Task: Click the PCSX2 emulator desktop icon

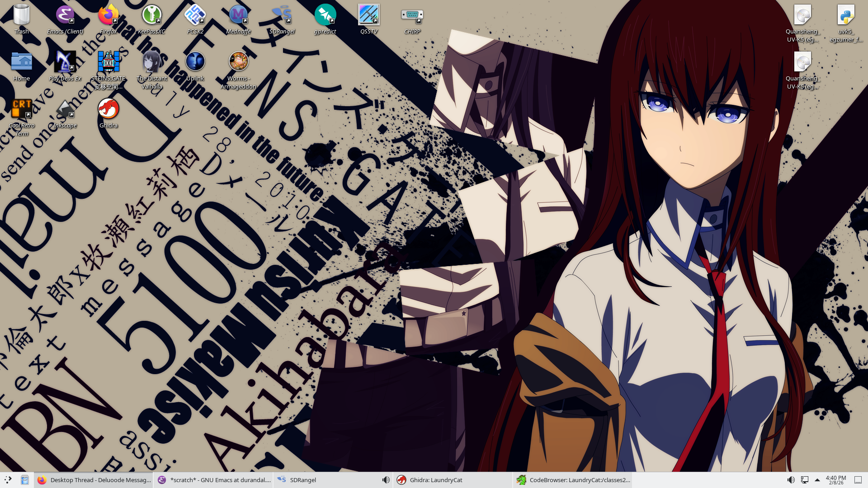Action: 195,19
